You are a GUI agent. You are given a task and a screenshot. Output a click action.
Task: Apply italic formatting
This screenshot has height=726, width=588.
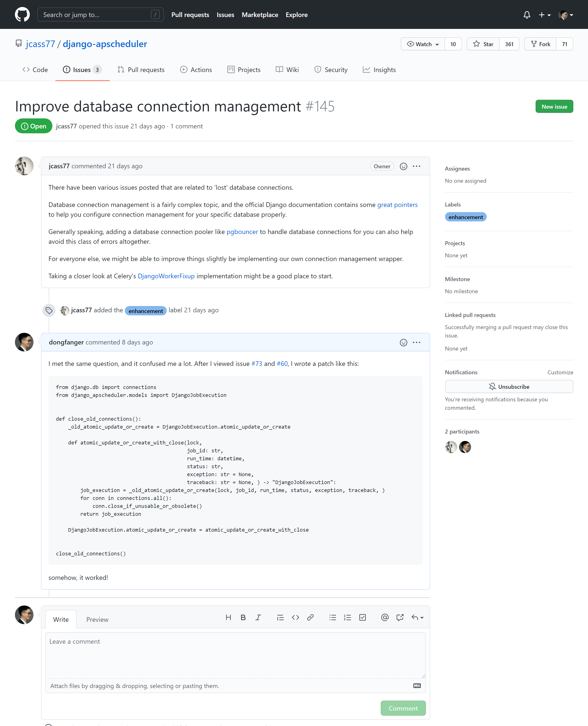(258, 618)
